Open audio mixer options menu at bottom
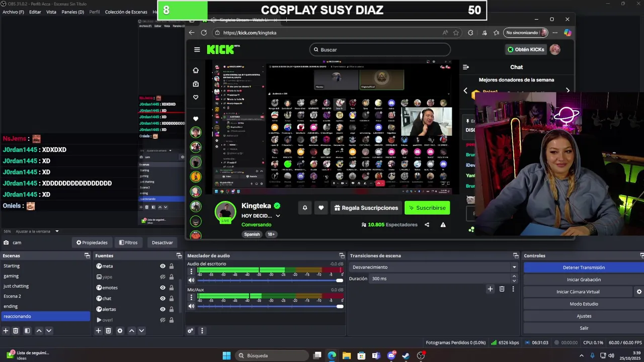644x362 pixels. coord(202,331)
